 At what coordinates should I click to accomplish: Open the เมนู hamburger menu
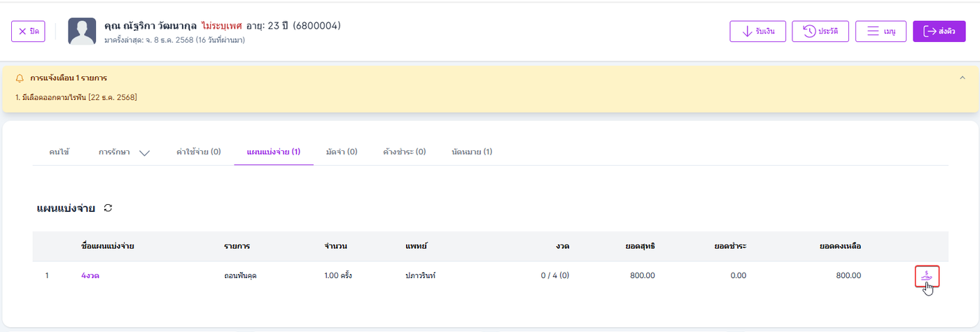click(881, 31)
